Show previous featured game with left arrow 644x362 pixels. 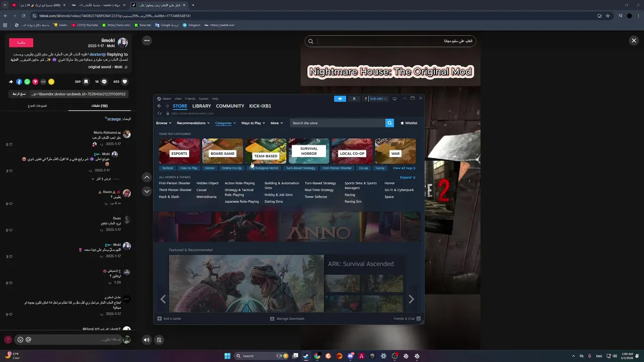point(163,299)
